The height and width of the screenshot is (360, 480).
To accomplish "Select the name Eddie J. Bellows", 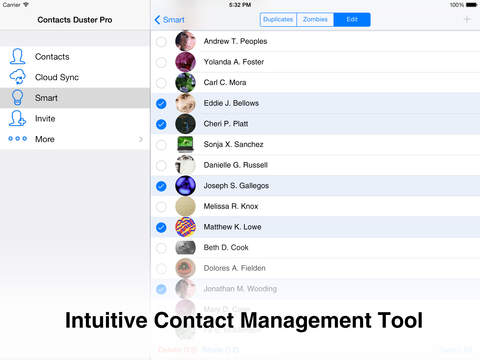I will click(231, 103).
